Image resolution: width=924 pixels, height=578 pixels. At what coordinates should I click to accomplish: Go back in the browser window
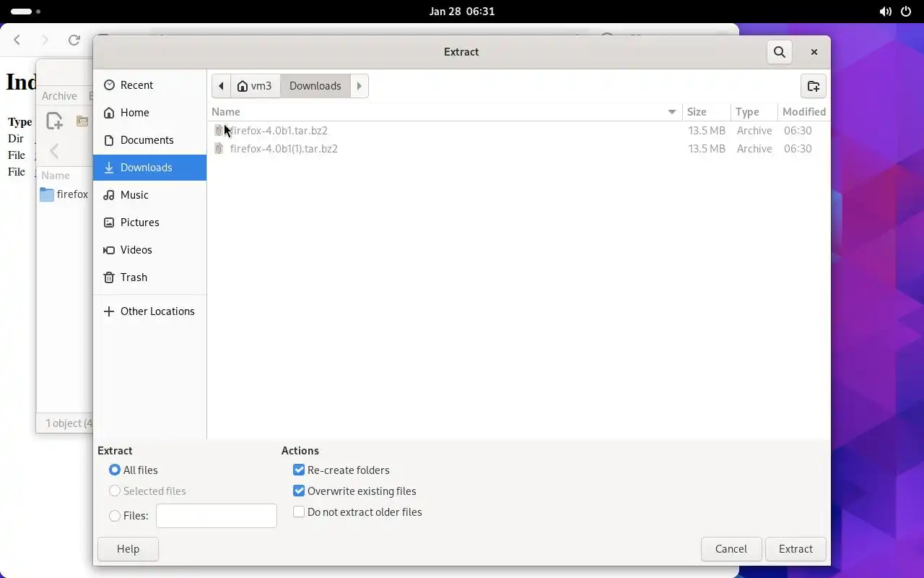pyautogui.click(x=17, y=40)
